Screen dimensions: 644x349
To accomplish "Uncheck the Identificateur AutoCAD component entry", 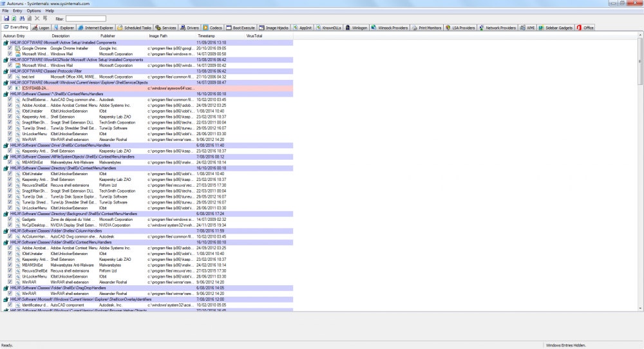I will 10,305.
